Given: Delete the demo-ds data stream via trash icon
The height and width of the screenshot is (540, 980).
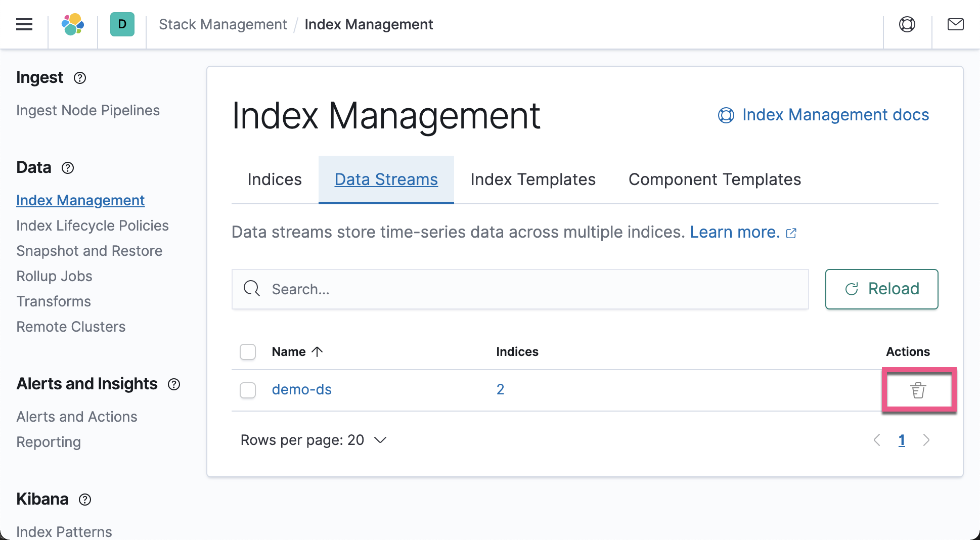Looking at the screenshot, I should (918, 390).
